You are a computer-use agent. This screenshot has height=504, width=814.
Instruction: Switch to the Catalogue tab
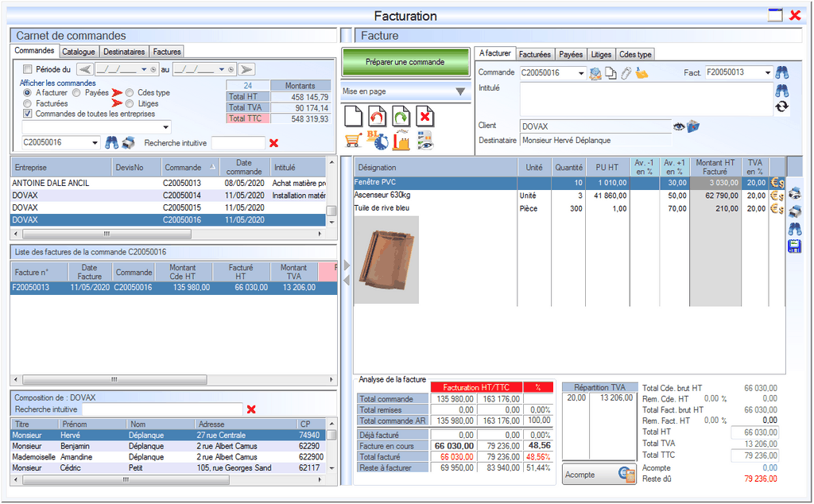pos(79,52)
